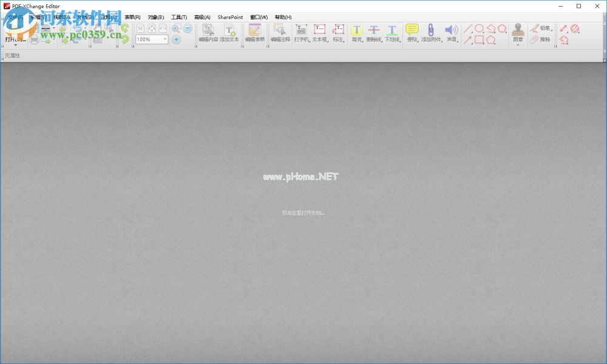Image resolution: width=607 pixels, height=364 pixels.
Task: Select the 打字机 typewriter tool
Action: click(301, 33)
